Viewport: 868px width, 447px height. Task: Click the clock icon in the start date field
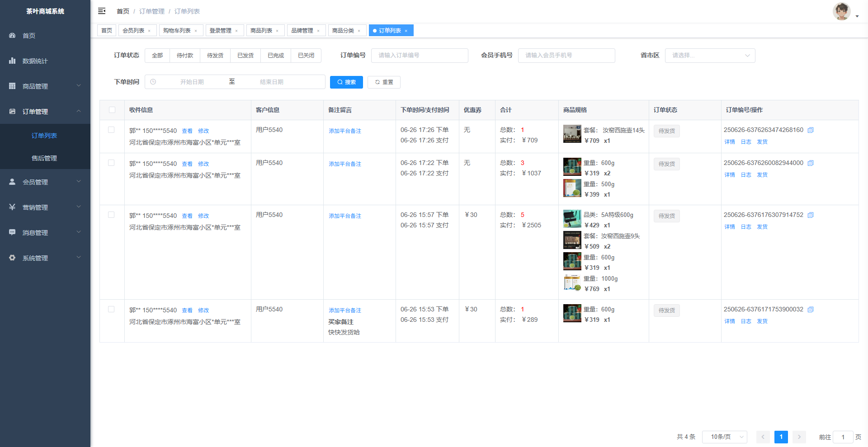(153, 82)
